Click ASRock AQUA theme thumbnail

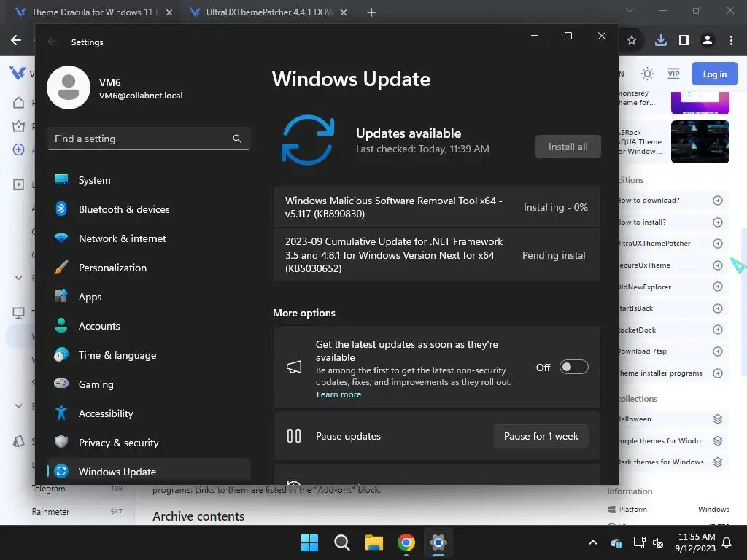(700, 142)
